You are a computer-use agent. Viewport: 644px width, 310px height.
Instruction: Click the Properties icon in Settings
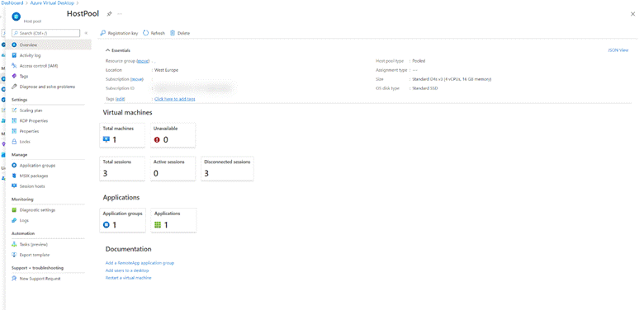14,131
